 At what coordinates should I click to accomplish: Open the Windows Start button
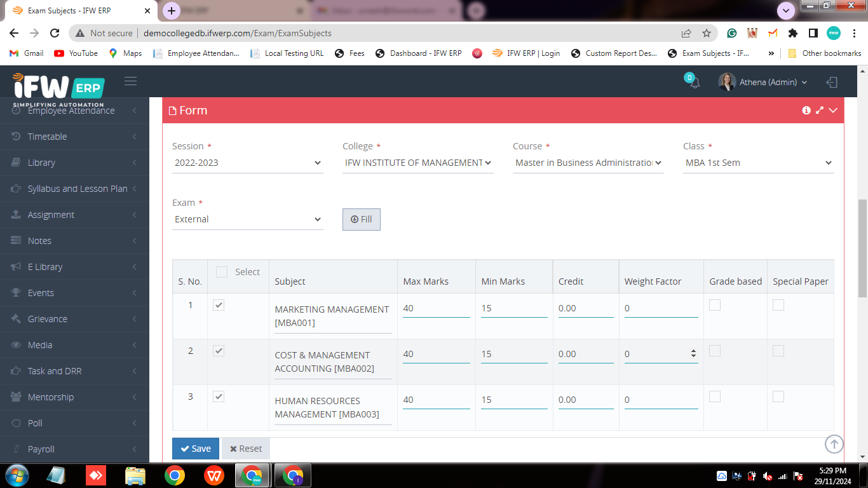pyautogui.click(x=16, y=475)
